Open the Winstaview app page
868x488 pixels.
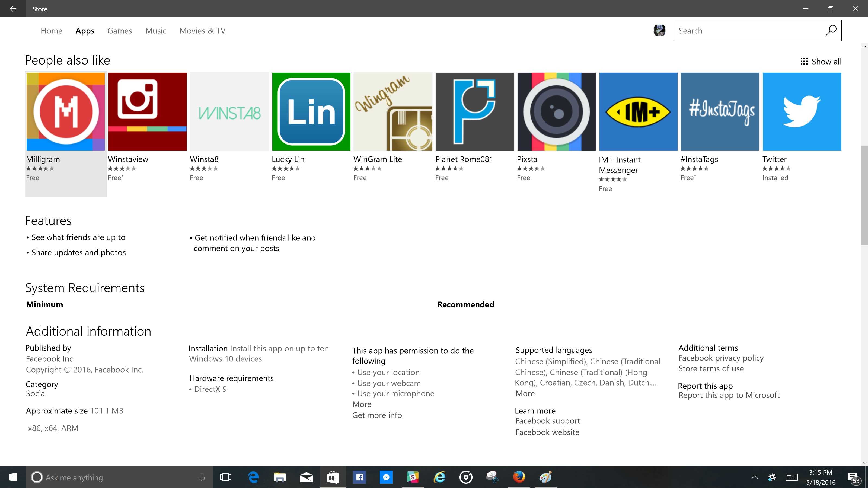coord(147,111)
